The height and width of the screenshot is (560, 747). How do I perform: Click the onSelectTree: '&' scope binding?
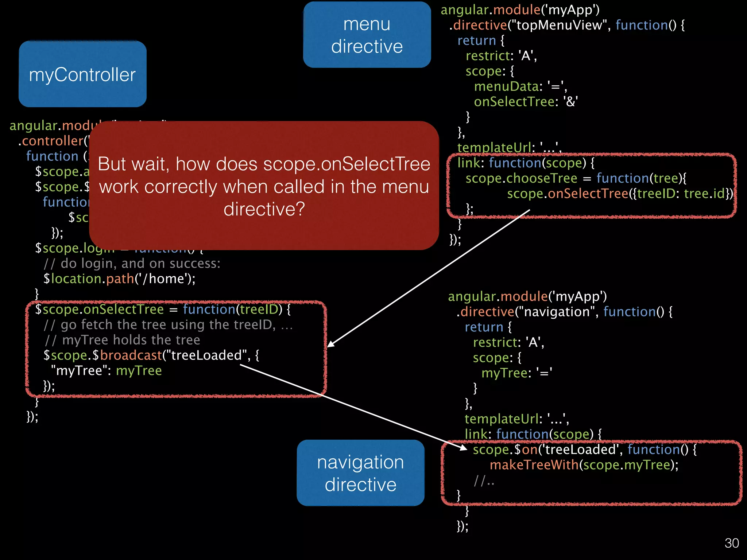click(x=526, y=102)
